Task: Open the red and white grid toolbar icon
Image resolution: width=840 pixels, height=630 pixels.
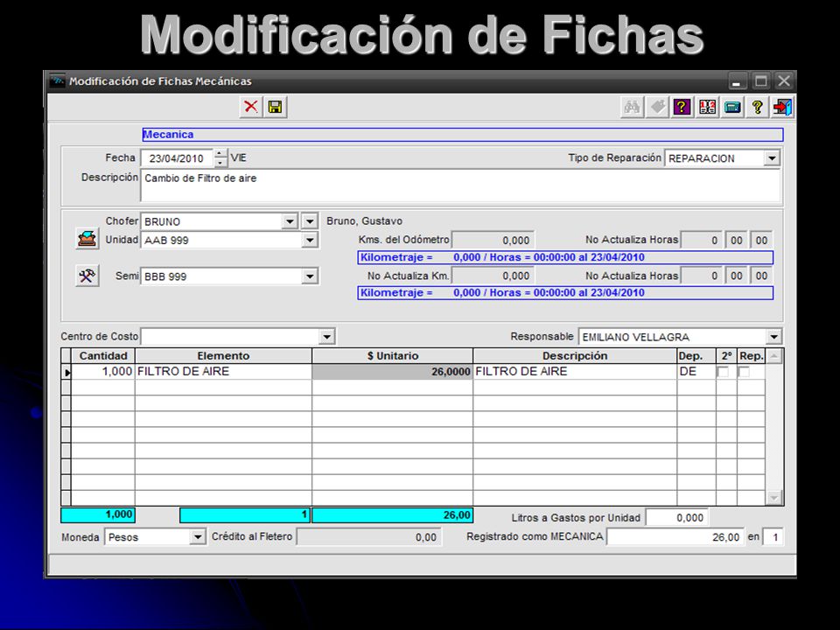Action: (707, 107)
